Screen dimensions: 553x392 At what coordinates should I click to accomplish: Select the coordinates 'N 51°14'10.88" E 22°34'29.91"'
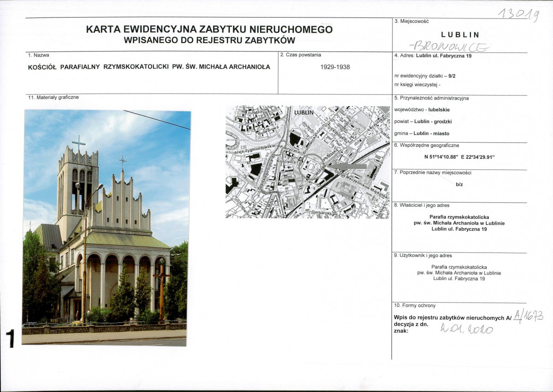[459, 157]
